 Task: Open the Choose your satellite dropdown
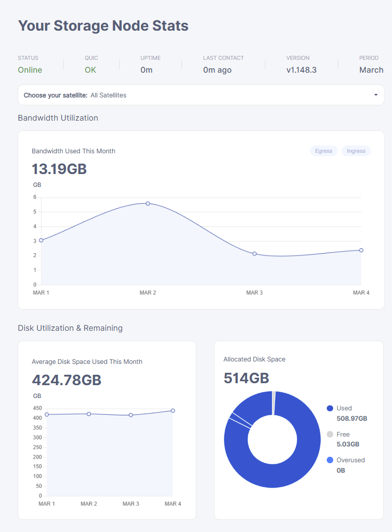[x=201, y=95]
